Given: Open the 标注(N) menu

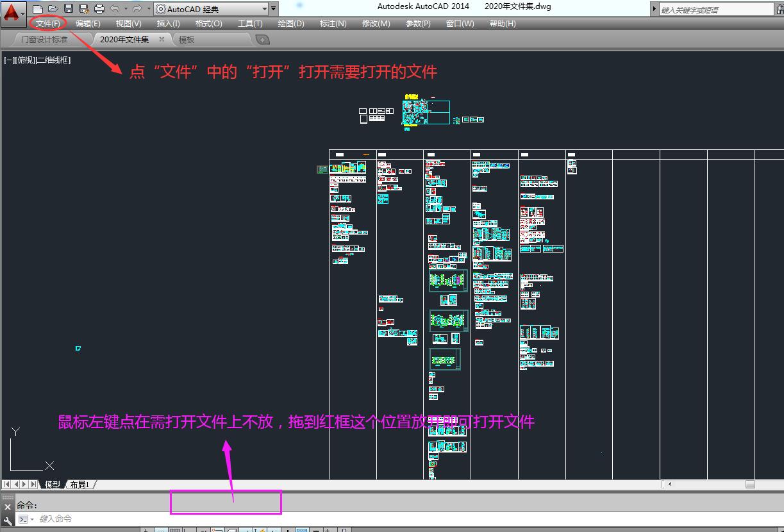Looking at the screenshot, I should click(x=333, y=24).
